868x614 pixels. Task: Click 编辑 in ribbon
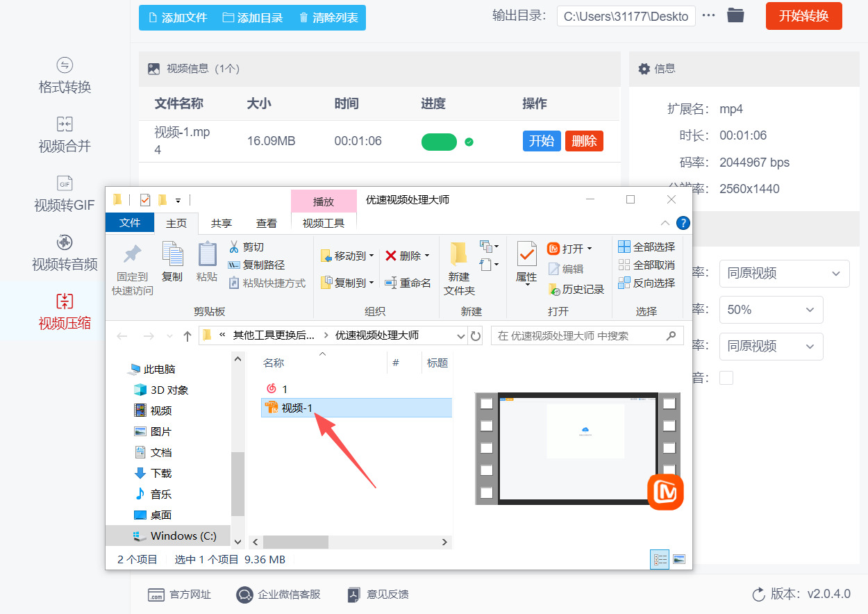point(566,269)
